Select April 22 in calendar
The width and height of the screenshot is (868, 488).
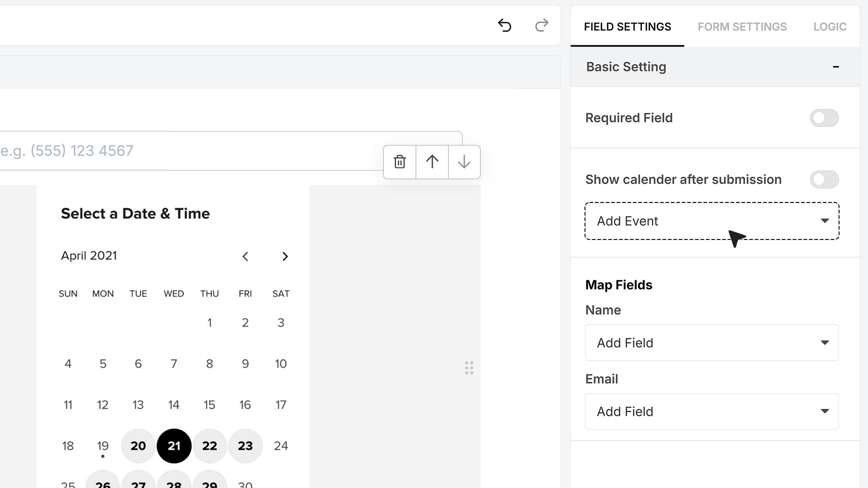(210, 446)
